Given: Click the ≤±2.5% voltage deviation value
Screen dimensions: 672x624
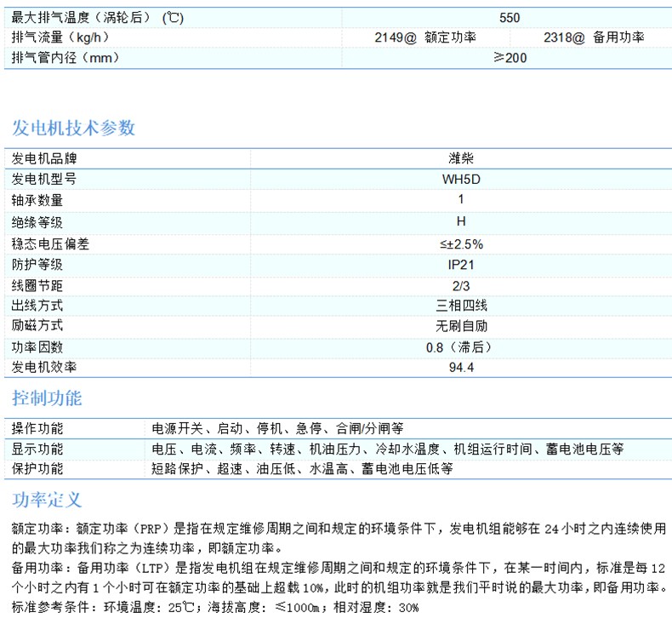Looking at the screenshot, I should point(461,243).
